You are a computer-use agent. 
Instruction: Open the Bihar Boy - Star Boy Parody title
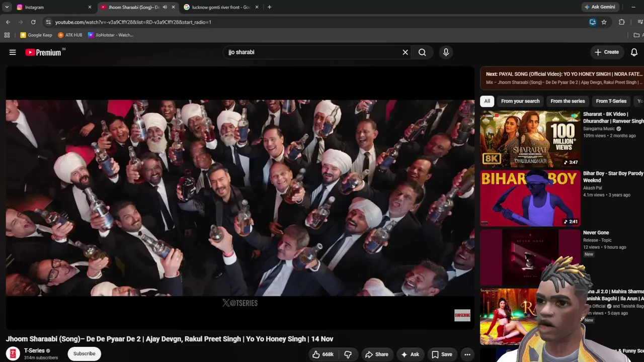(x=613, y=176)
